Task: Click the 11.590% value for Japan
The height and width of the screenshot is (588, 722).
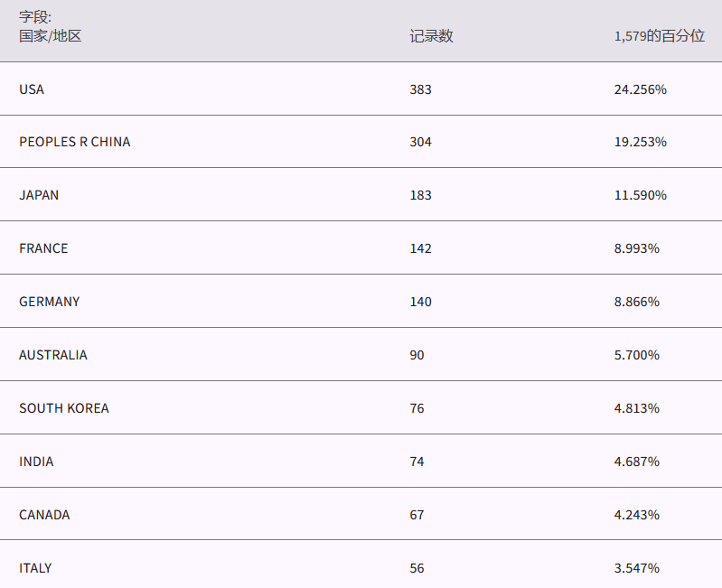Action: click(x=640, y=195)
